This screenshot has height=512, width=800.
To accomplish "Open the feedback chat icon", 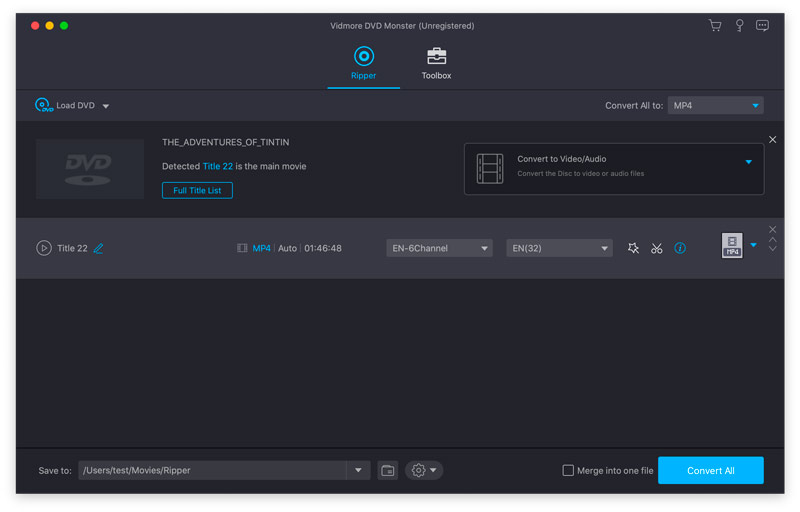I will 762,25.
